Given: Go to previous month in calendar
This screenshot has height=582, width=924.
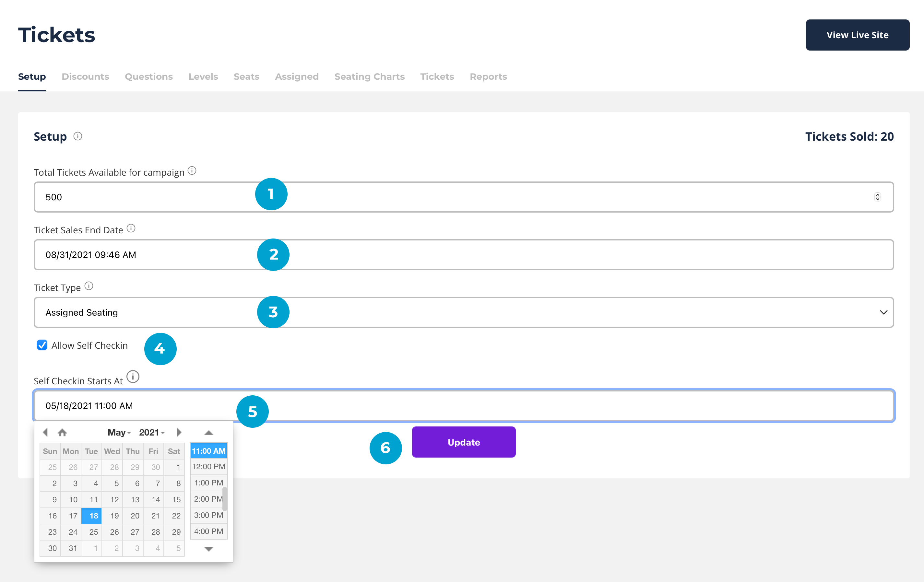Looking at the screenshot, I should (45, 432).
